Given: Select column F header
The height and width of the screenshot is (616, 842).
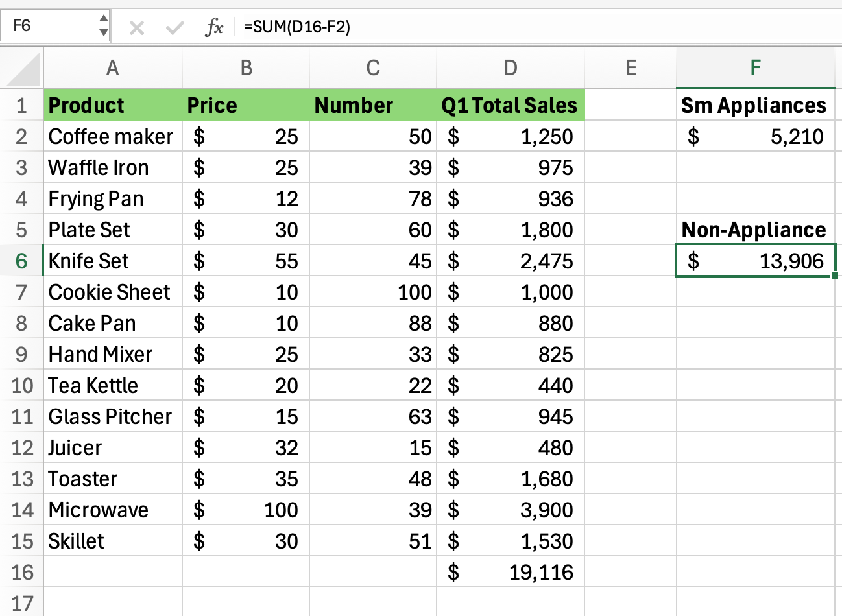Looking at the screenshot, I should (x=756, y=67).
